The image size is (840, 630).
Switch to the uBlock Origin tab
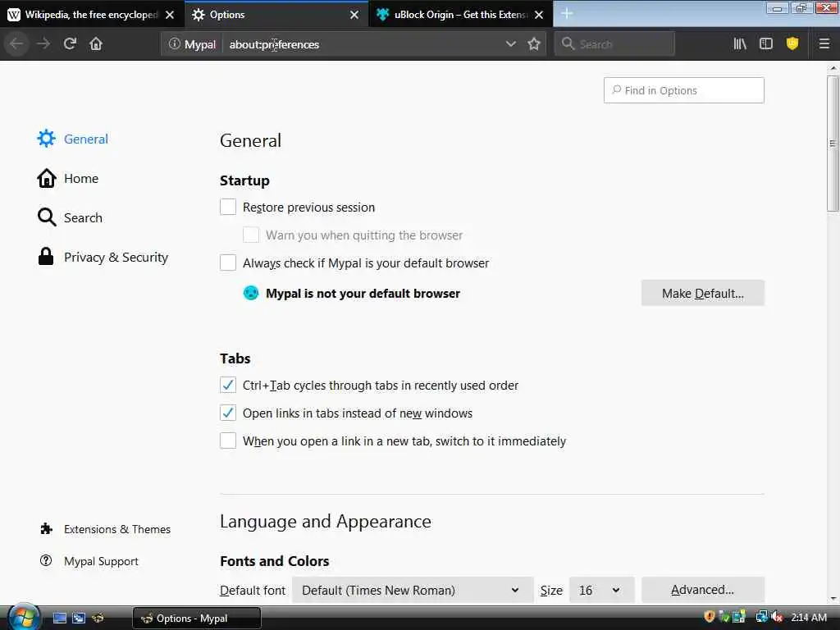(461, 15)
